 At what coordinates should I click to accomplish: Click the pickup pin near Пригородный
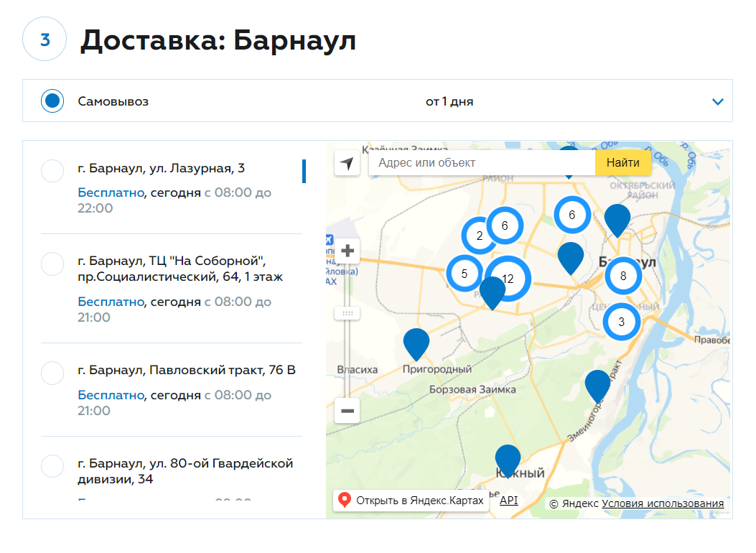416,343
